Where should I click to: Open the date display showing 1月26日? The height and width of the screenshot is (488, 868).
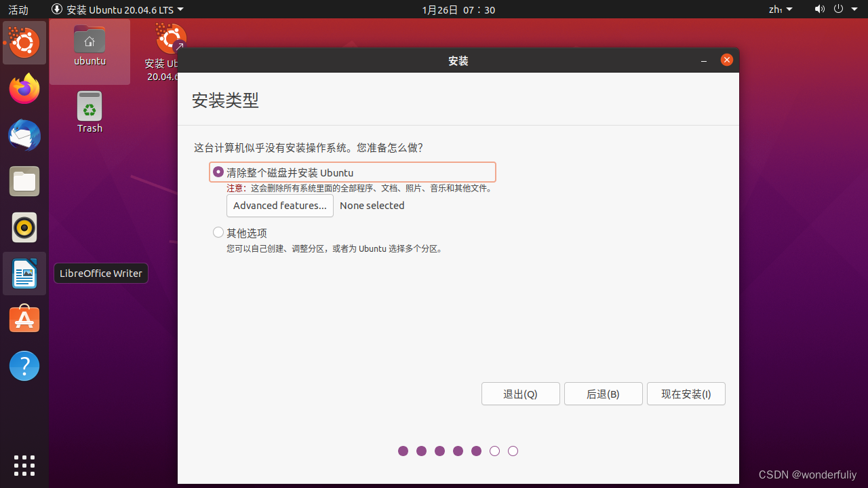click(x=458, y=10)
